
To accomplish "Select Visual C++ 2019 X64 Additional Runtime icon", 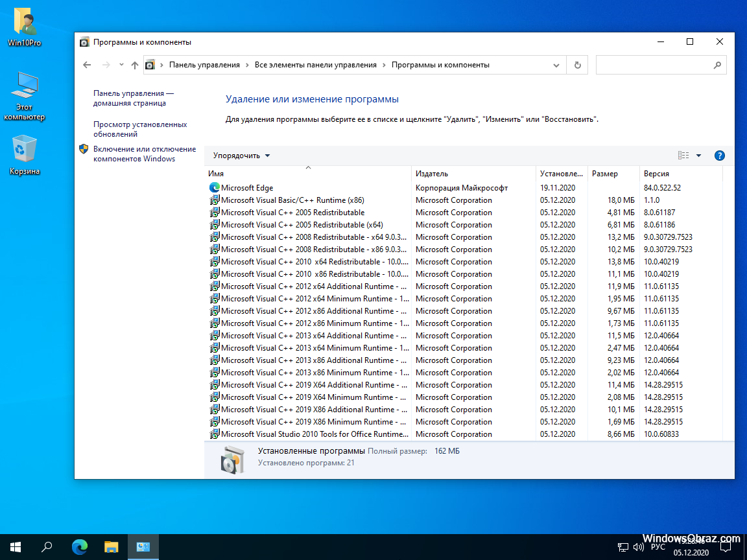I will [x=215, y=385].
